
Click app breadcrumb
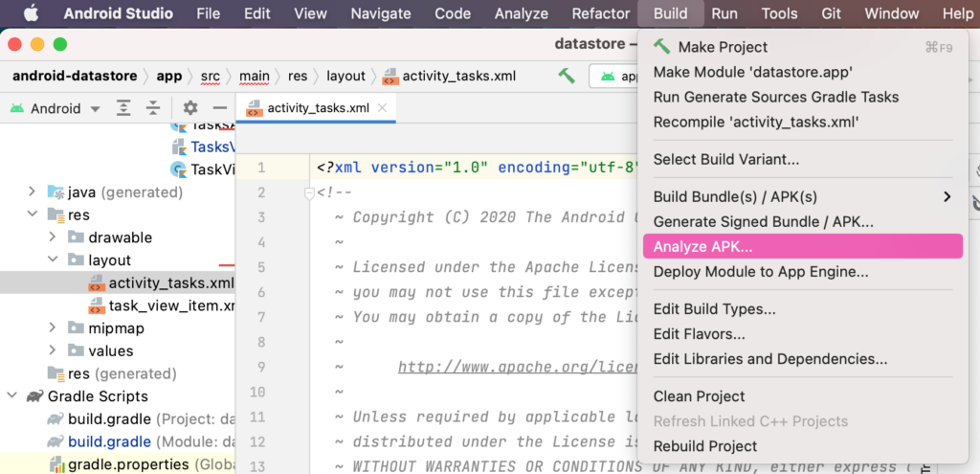tap(168, 77)
